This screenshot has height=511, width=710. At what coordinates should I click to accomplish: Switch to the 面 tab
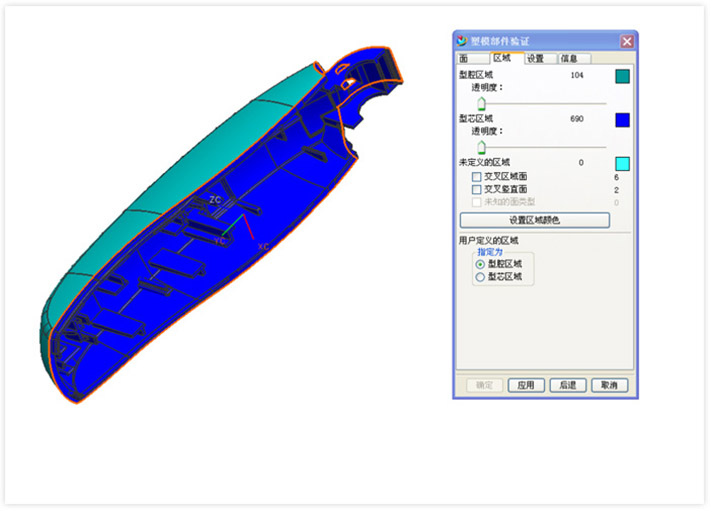pyautogui.click(x=464, y=59)
